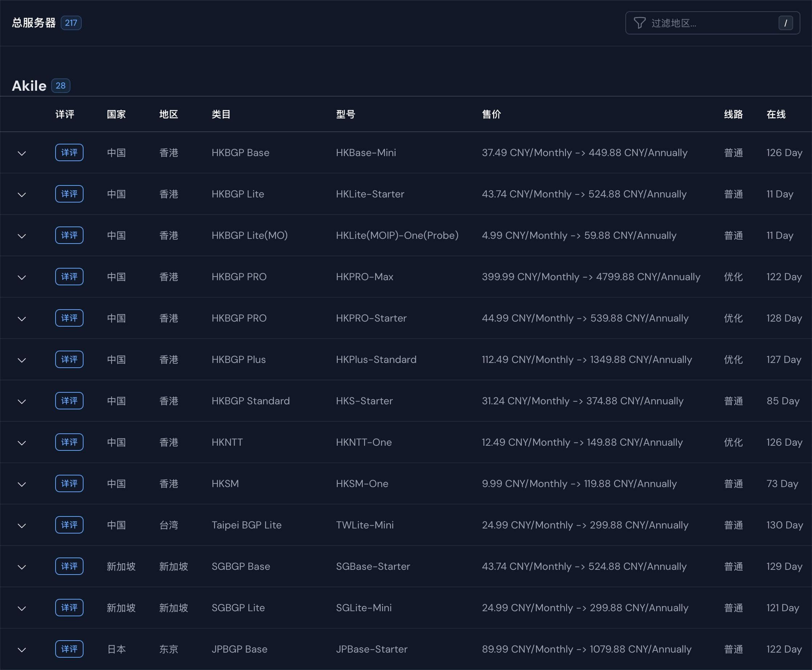Expand the TWLite-Mini row
Image resolution: width=812 pixels, height=670 pixels.
(22, 525)
